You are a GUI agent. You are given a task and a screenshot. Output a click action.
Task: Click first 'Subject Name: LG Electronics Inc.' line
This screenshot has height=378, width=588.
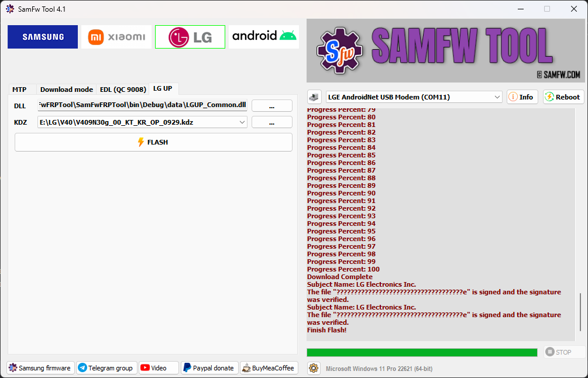(362, 284)
